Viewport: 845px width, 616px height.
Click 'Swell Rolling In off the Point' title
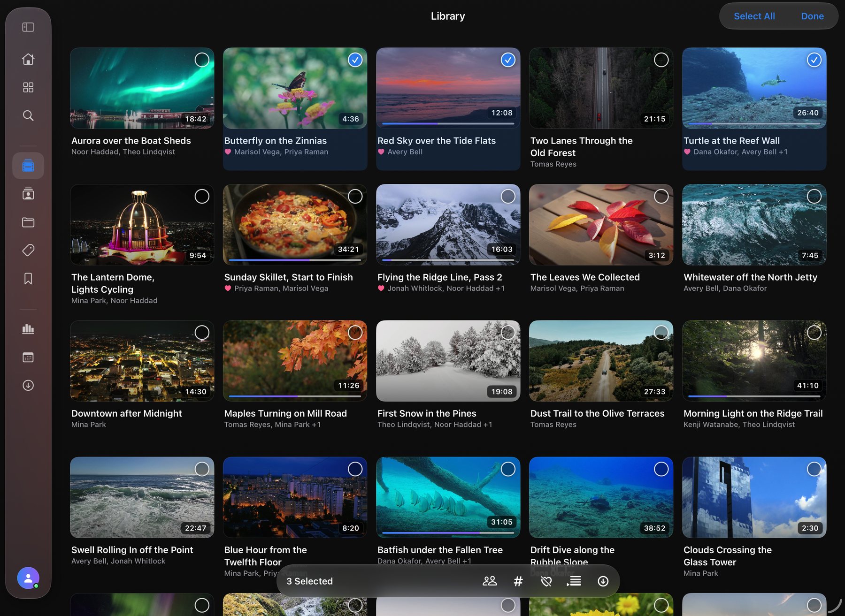click(132, 550)
